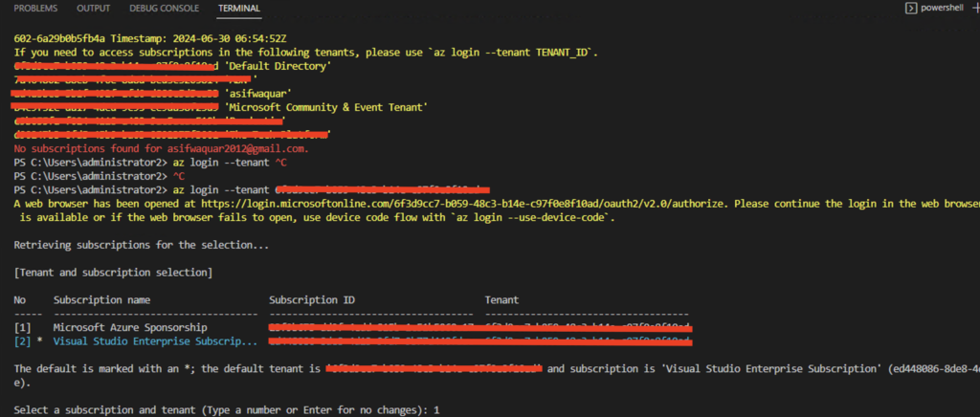Click the 'Subscription name' column header
The image size is (980, 417).
tap(101, 300)
